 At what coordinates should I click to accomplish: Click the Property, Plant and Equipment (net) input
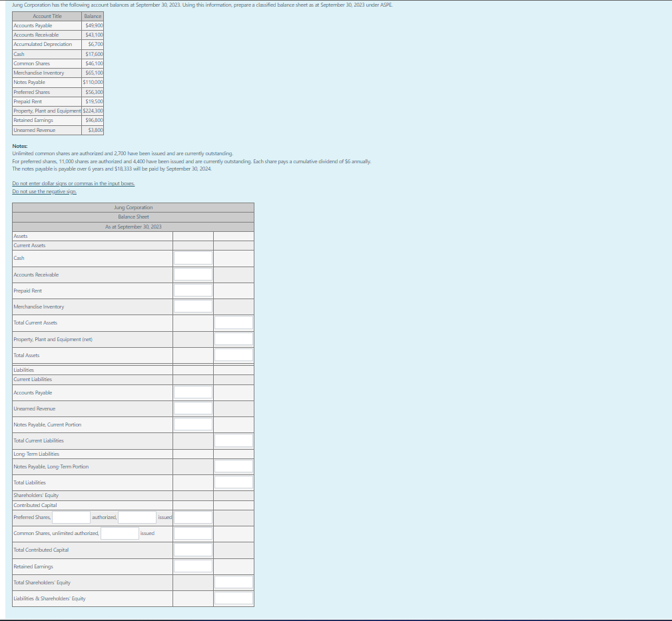(233, 338)
